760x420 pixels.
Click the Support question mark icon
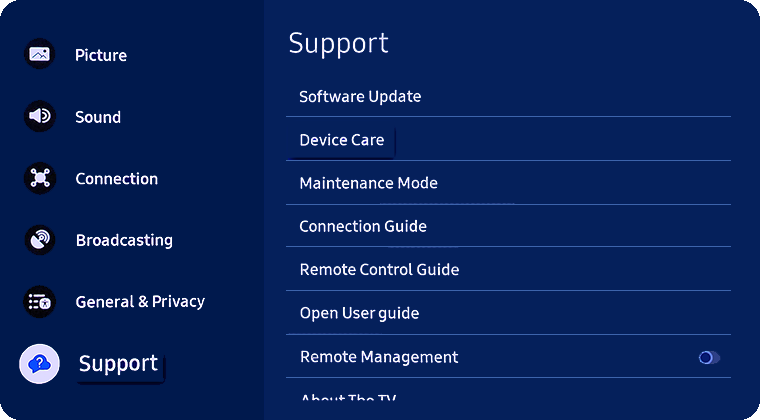[40, 363]
